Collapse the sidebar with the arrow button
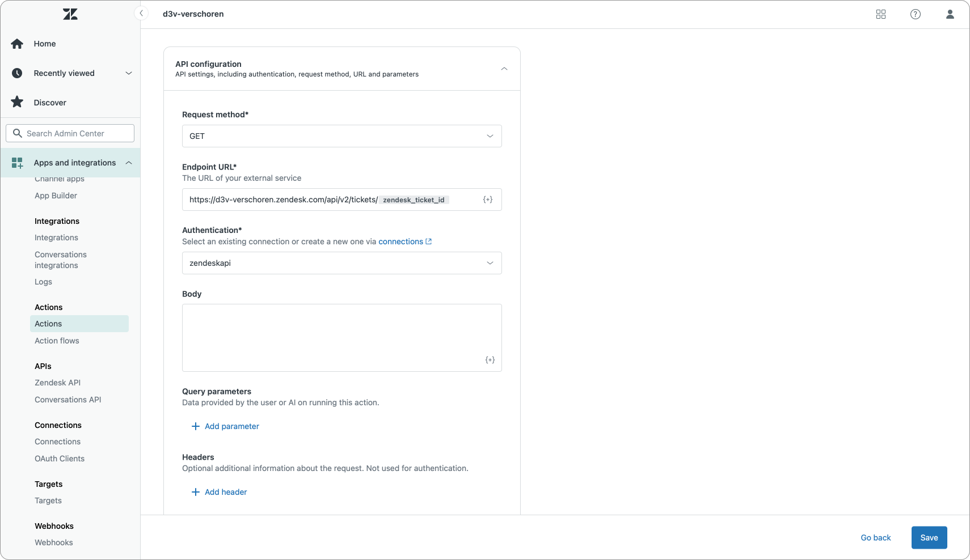The height and width of the screenshot is (560, 970). [x=141, y=13]
